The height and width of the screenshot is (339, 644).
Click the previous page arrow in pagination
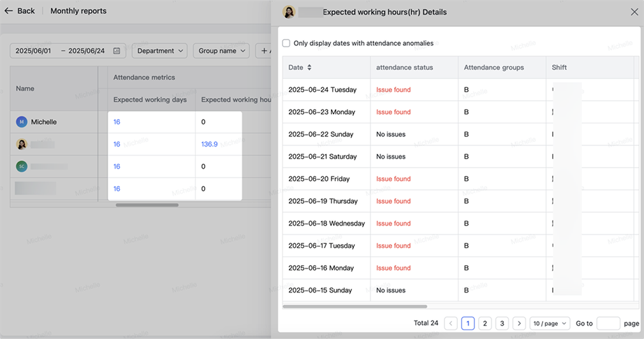[x=451, y=323]
